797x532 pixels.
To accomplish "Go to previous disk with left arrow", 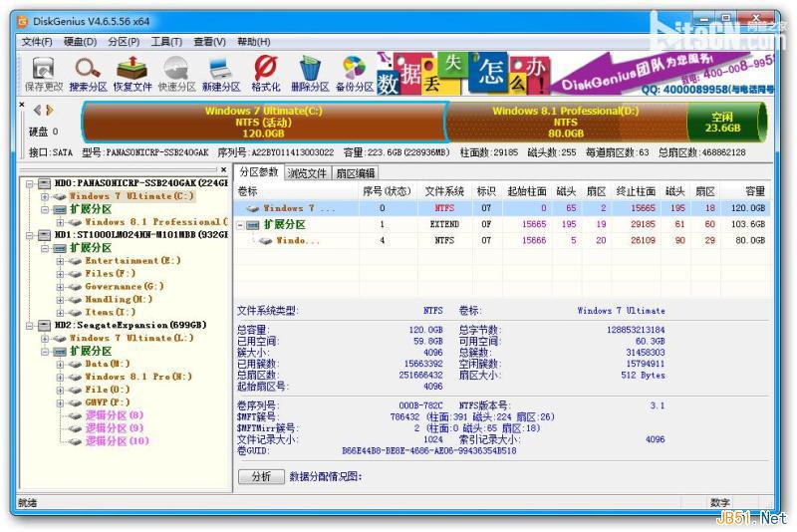I will 37,111.
